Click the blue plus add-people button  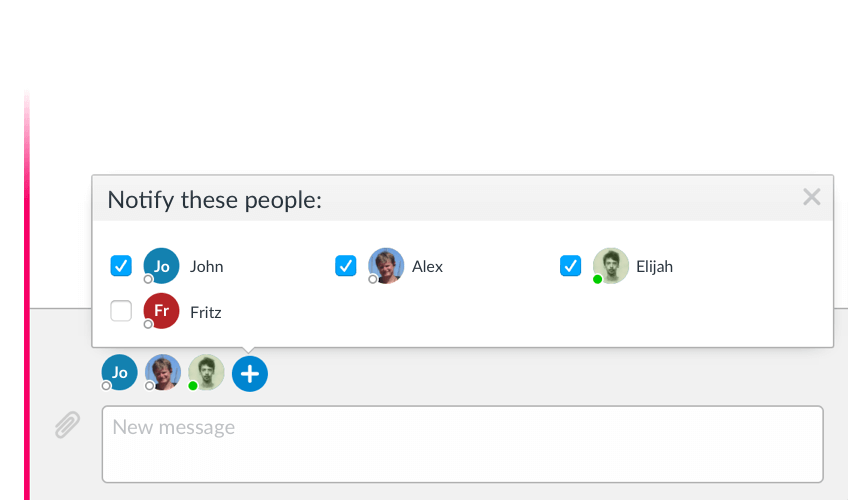[x=250, y=374]
